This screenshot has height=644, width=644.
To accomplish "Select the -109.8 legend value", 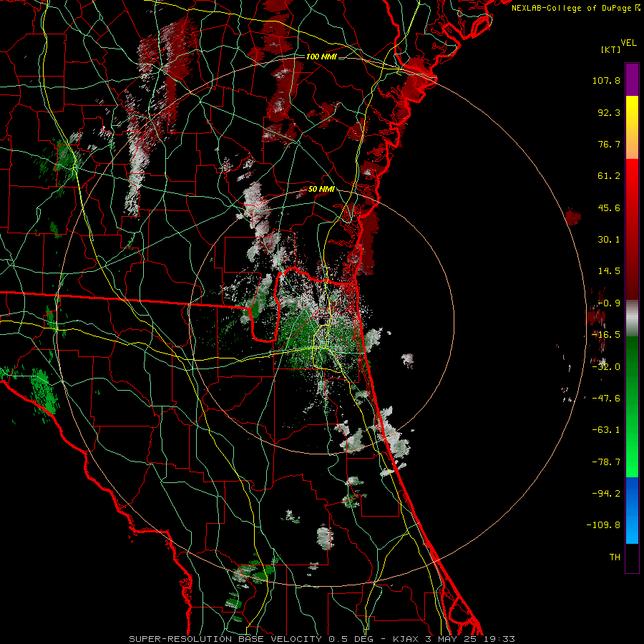I will [604, 525].
